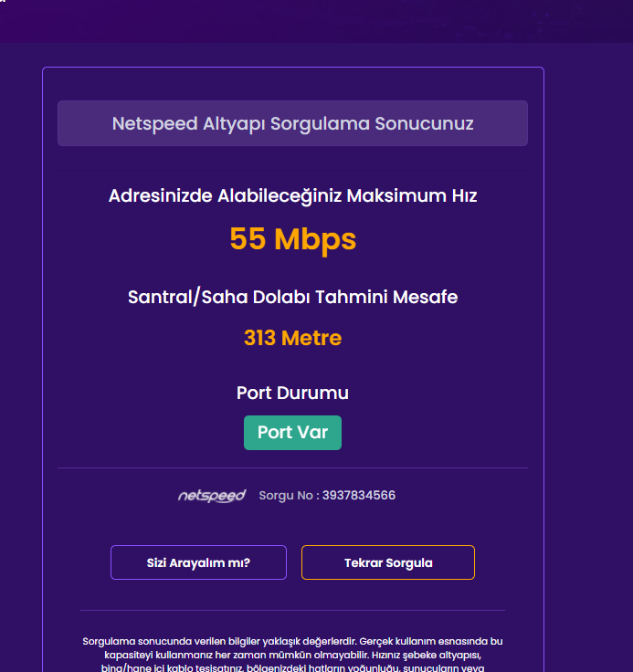
Task: Click 'Adresinizde Alabileceğiniz Maksimum Hız' heading
Action: tap(292, 195)
